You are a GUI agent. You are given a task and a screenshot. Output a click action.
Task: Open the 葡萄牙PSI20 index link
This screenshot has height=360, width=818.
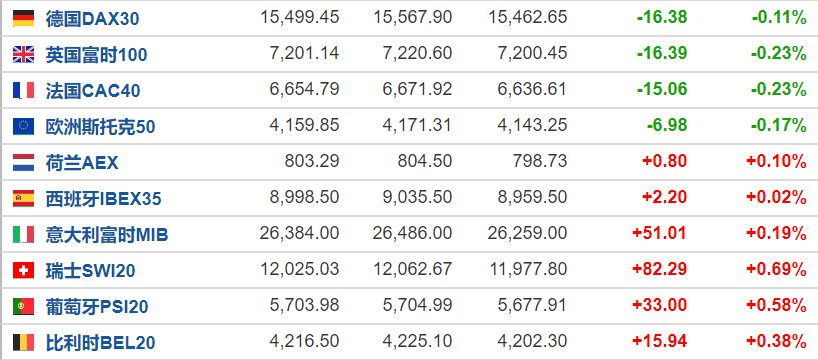tap(97, 307)
